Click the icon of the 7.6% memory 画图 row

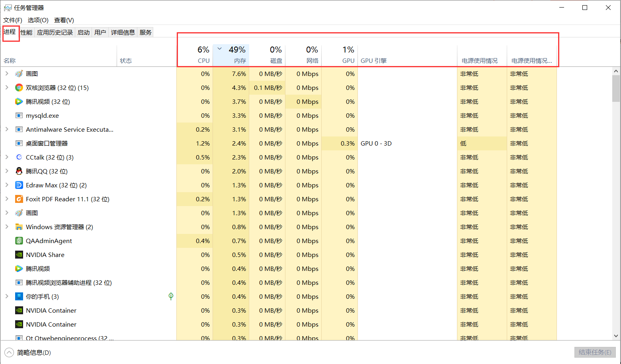click(x=19, y=74)
